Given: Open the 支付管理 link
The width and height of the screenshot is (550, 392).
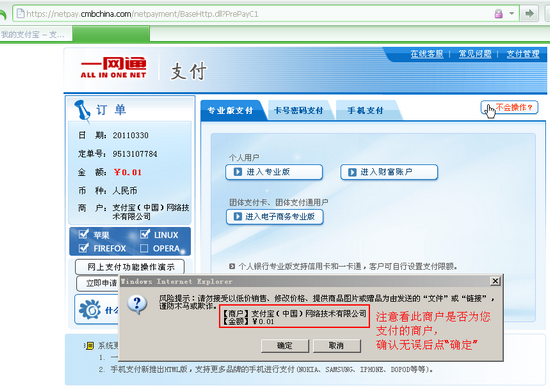Looking at the screenshot, I should point(523,54).
